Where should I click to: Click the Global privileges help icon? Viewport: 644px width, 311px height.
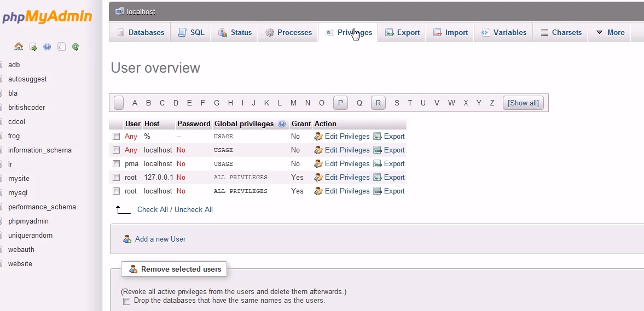coord(282,124)
